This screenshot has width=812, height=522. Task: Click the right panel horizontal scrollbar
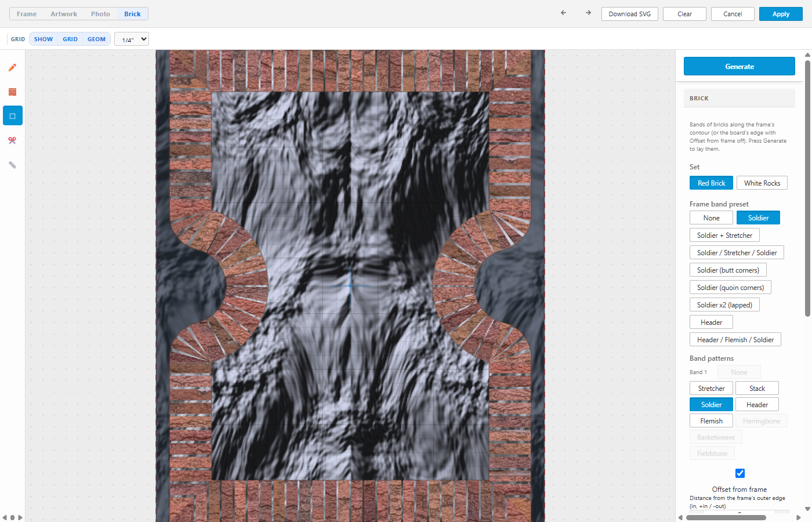pos(726,517)
